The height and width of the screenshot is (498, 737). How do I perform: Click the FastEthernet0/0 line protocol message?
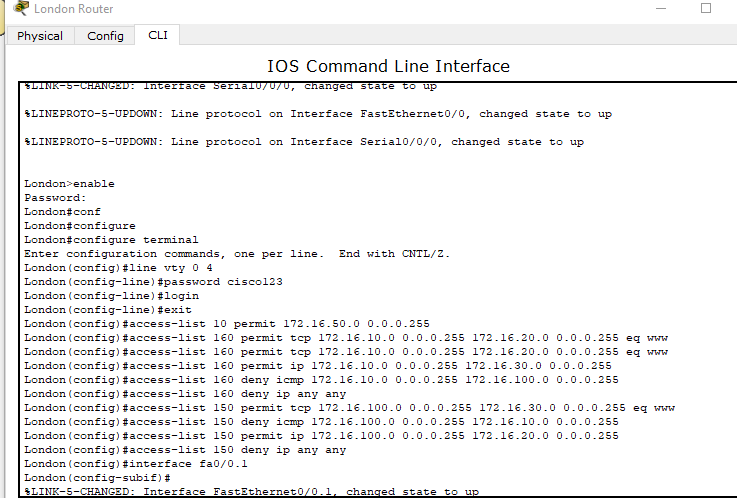pos(318,114)
